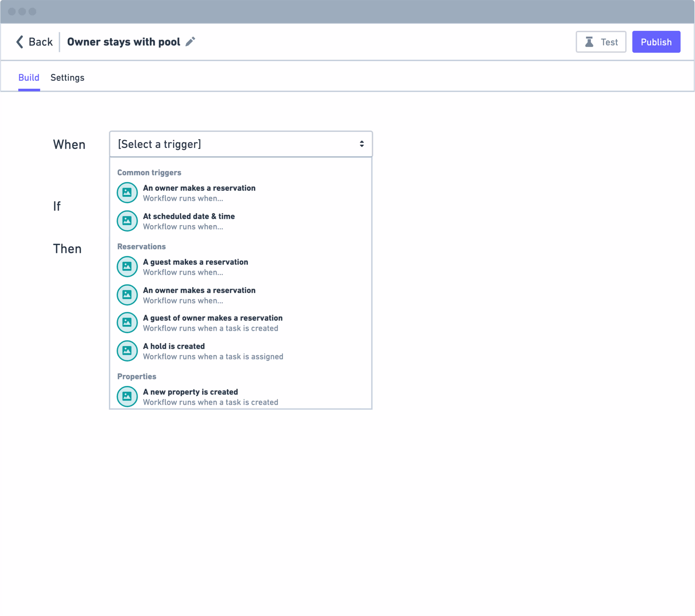Screen dimensions: 695x616
Task: Click icon beside 'A guest makes a reservation'
Action: click(127, 266)
